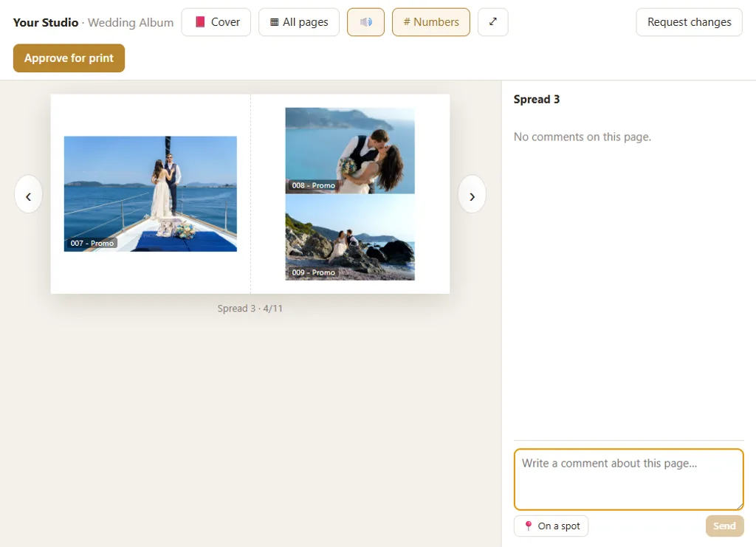
Task: Toggle the # Numbers photo labels
Action: 430,22
